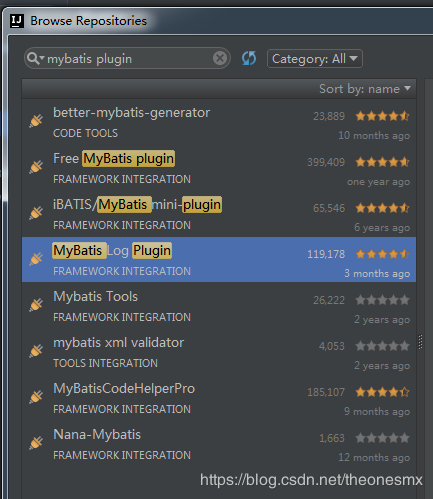Select iBATIS/MyBatis mini-plugin entry name

(x=137, y=204)
